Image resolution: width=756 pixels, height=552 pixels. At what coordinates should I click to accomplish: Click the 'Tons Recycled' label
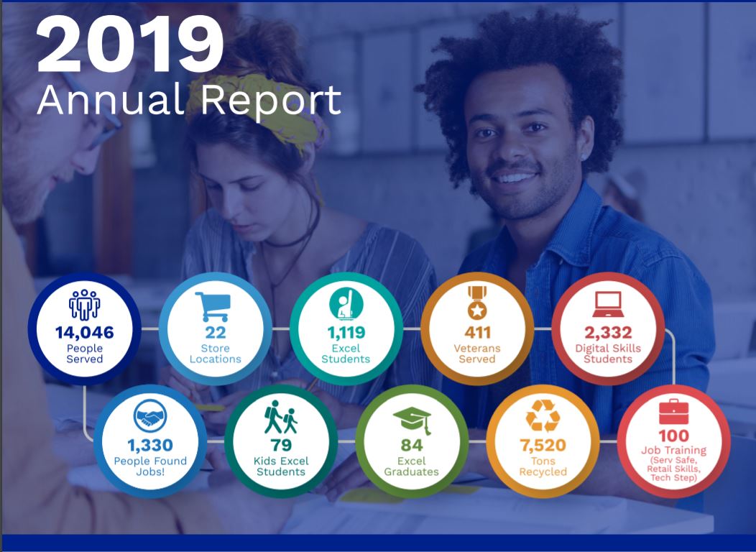pos(543,466)
